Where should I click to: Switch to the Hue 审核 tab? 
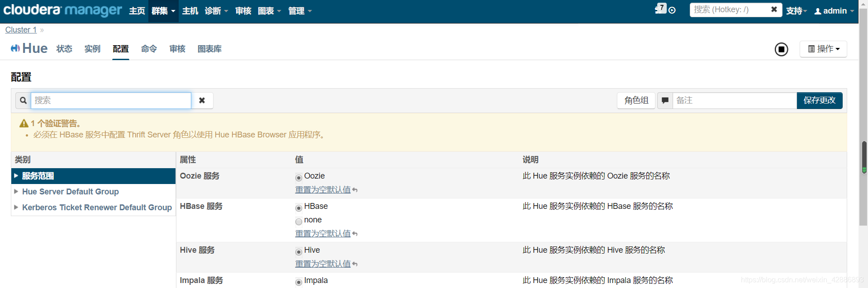(177, 49)
